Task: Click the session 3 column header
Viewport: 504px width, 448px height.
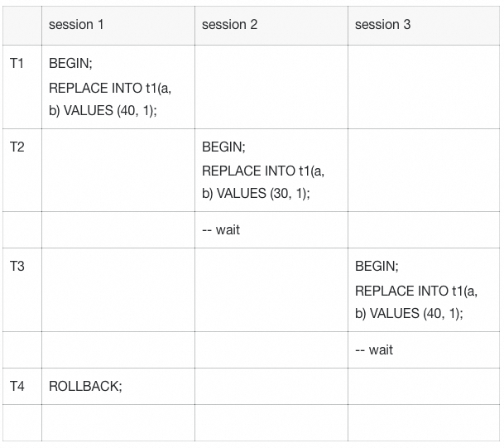Action: coord(382,25)
